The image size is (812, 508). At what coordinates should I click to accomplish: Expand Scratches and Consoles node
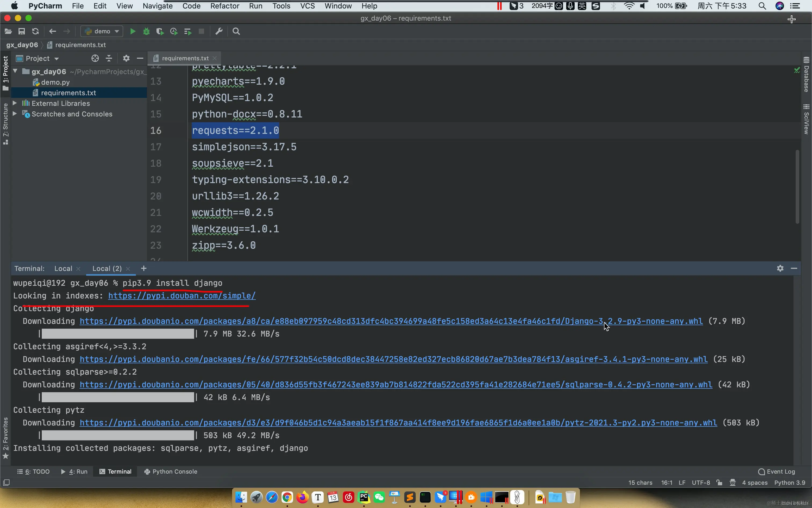click(15, 113)
